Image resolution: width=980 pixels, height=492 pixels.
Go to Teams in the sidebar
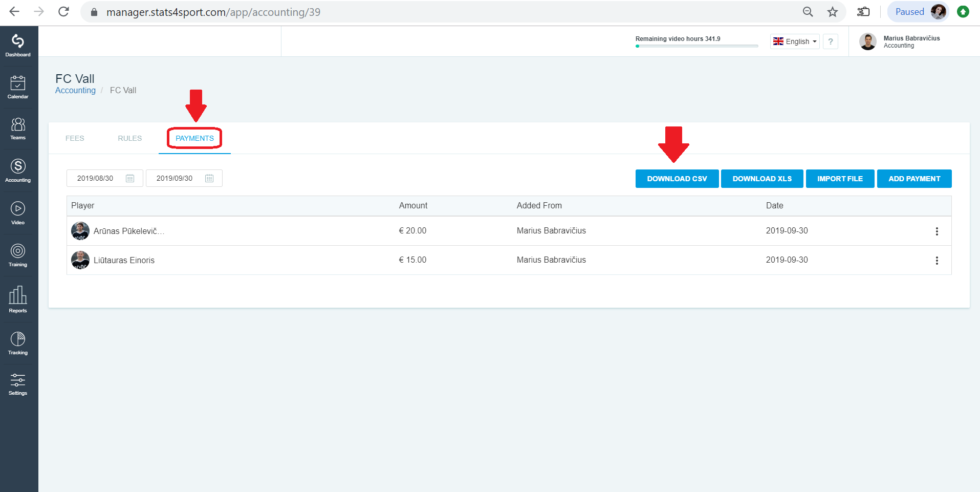pos(18,129)
